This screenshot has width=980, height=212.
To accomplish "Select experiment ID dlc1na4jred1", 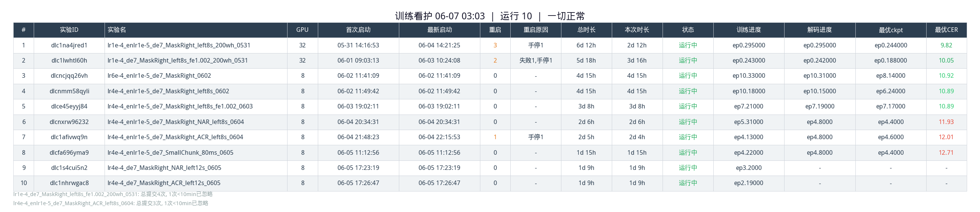I will click(x=69, y=45).
